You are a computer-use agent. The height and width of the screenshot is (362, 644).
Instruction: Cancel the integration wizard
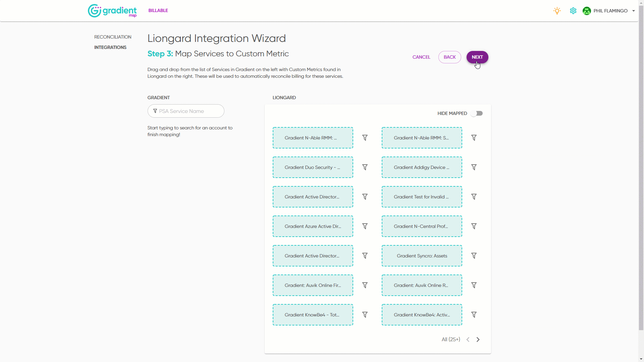pyautogui.click(x=421, y=57)
